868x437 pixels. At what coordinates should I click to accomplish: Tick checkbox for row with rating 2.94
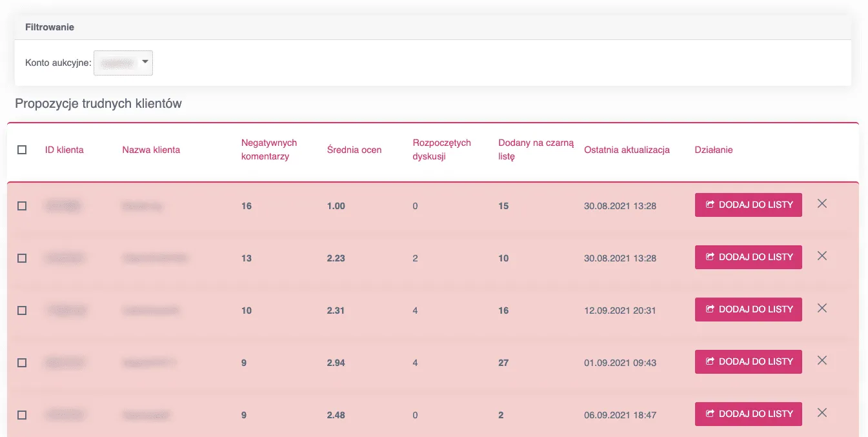(22, 363)
